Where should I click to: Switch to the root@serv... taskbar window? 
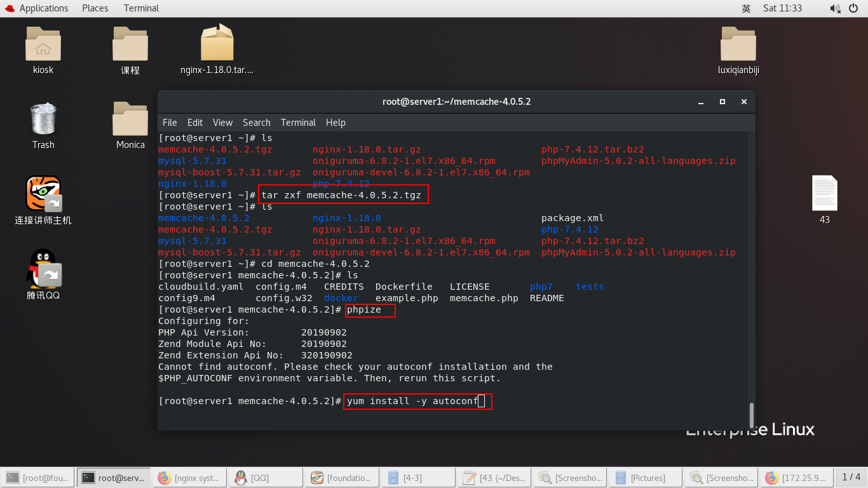114,477
